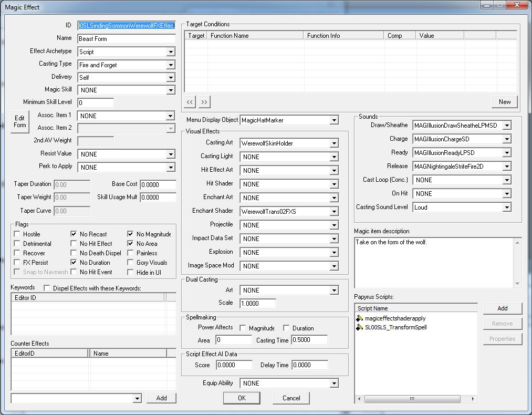The image size is (532, 415).
Task: Open the Effect Archetype dropdown
Action: pyautogui.click(x=171, y=52)
